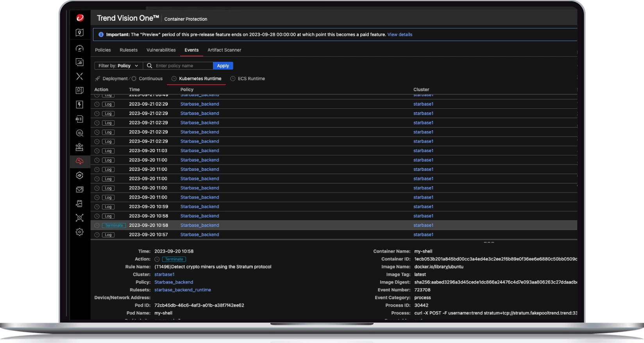Viewport: 644px width, 343px height.
Task: Click the magnifier icon in policy search
Action: click(x=149, y=66)
